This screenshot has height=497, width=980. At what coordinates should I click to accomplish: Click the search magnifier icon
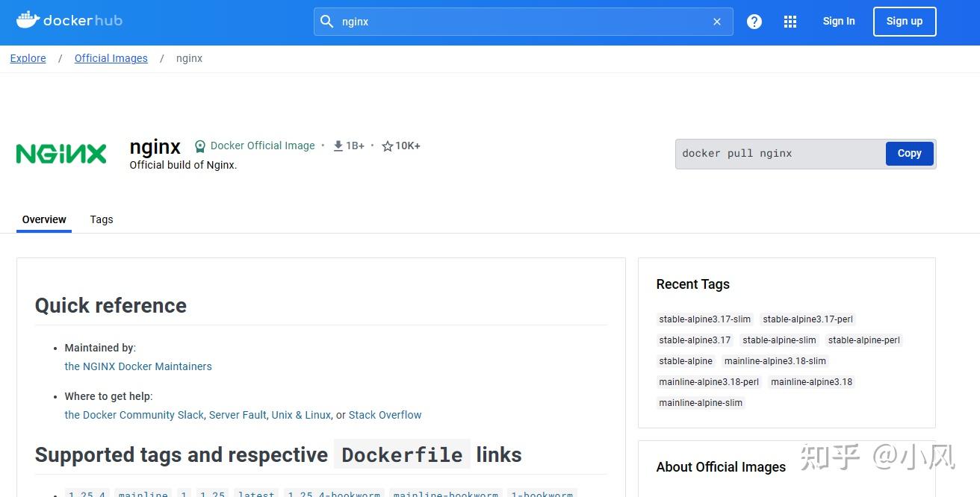coord(327,22)
